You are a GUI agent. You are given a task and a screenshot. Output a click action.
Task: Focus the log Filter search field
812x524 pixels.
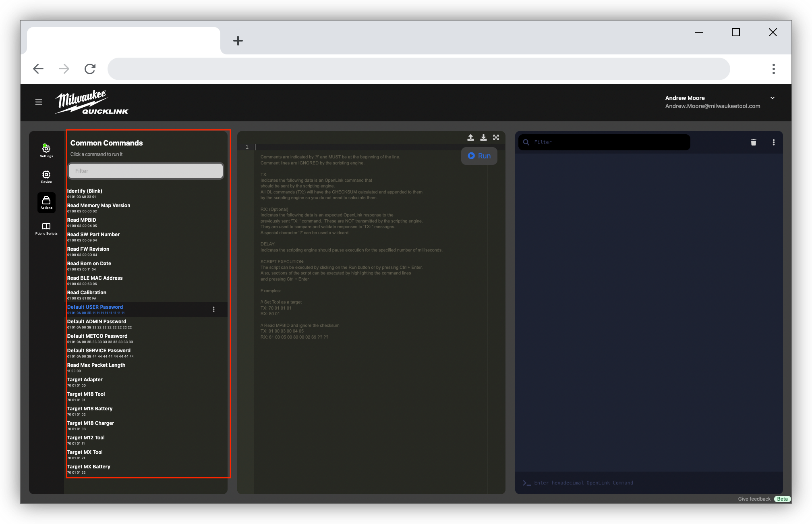click(x=604, y=142)
